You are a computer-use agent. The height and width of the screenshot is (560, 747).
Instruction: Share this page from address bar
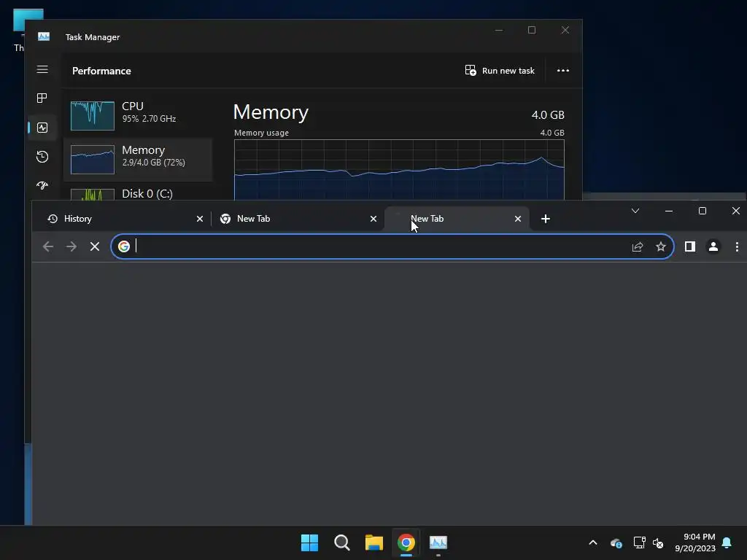(638, 246)
